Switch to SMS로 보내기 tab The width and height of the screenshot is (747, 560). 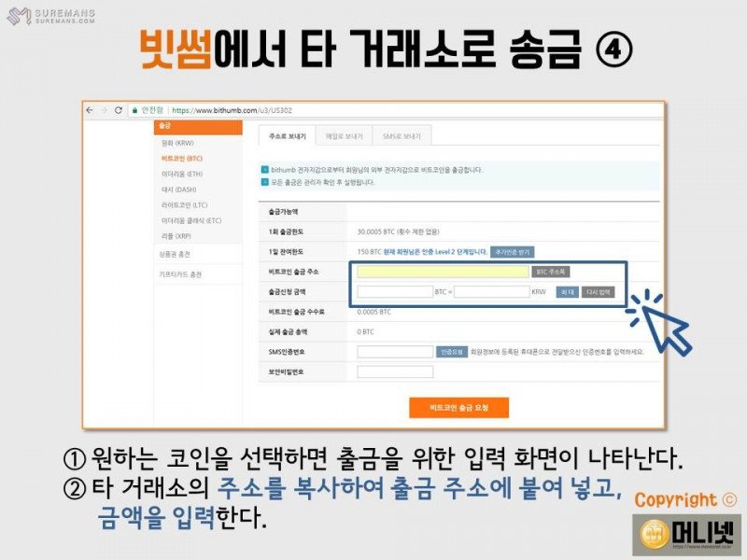pyautogui.click(x=402, y=136)
